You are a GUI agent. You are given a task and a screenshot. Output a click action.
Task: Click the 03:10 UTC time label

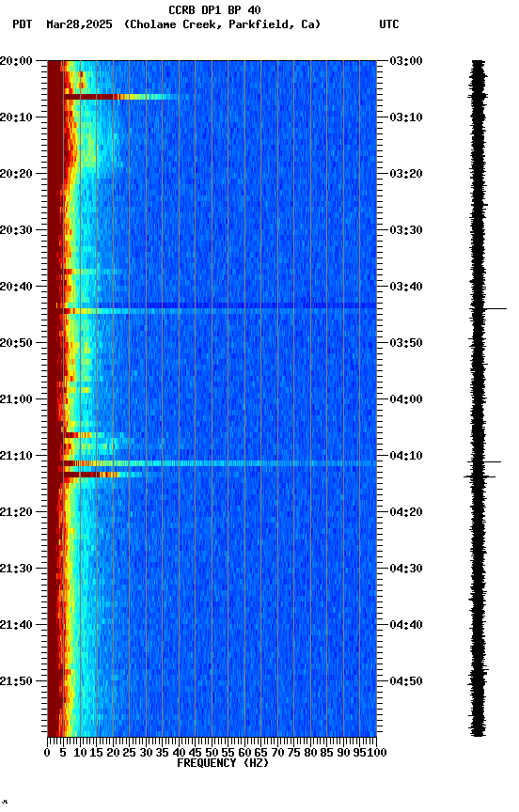pyautogui.click(x=406, y=117)
